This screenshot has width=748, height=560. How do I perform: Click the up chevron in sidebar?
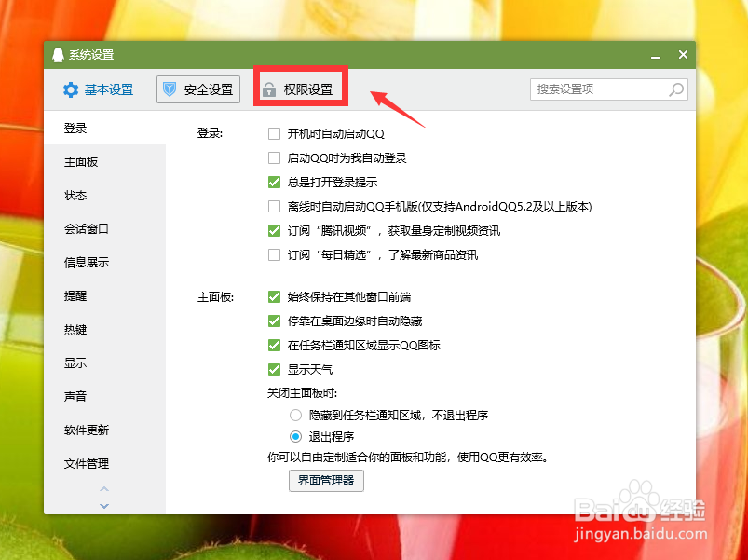click(104, 489)
